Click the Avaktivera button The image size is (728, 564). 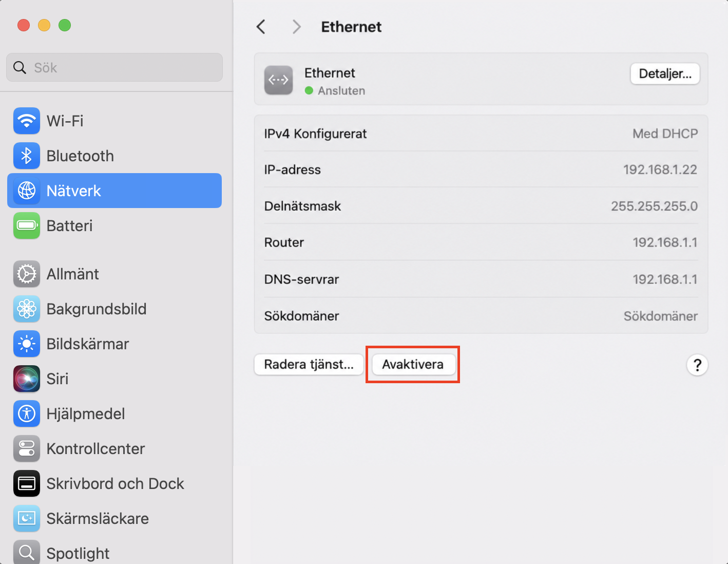pyautogui.click(x=413, y=364)
